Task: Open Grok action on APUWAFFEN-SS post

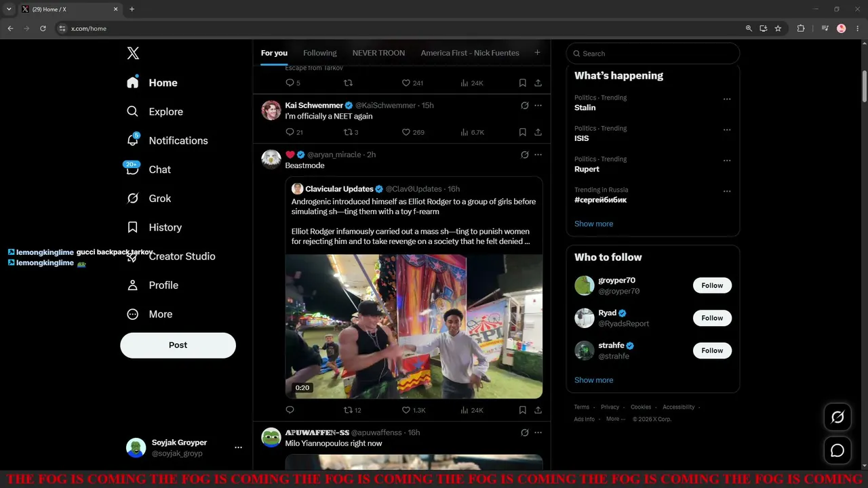Action: pyautogui.click(x=524, y=432)
